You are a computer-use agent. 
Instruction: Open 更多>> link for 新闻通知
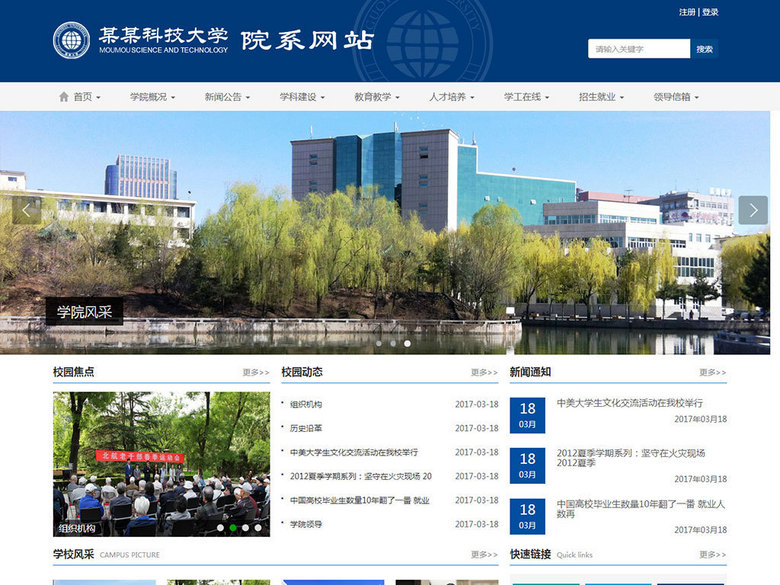coord(712,372)
